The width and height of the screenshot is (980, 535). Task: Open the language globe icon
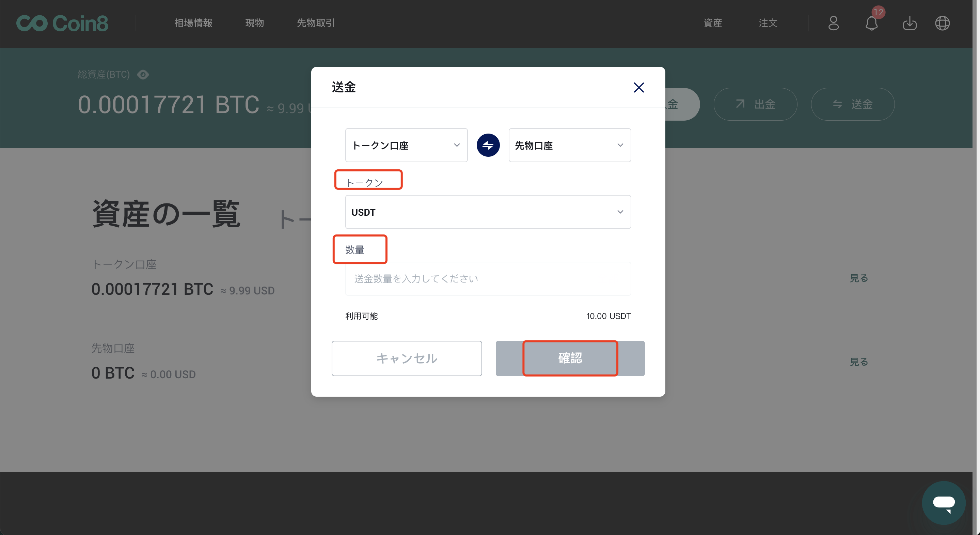point(942,23)
